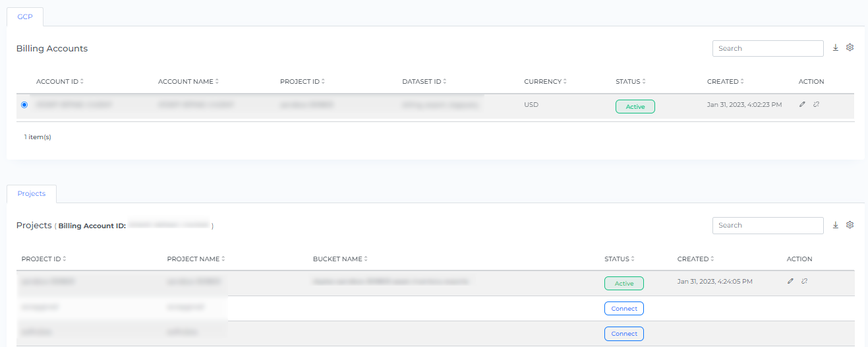
Task: Open Projects table settings gear
Action: click(x=850, y=225)
